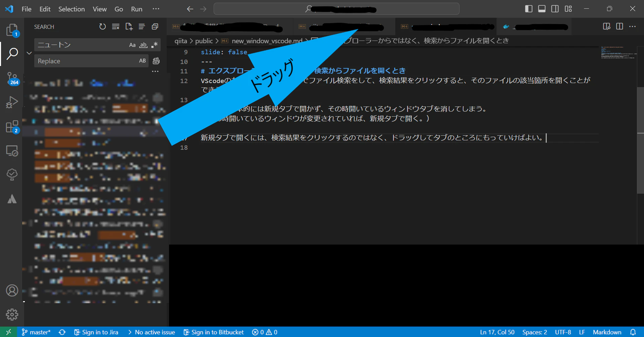The width and height of the screenshot is (644, 337).
Task: Clear the search results
Action: point(116,26)
